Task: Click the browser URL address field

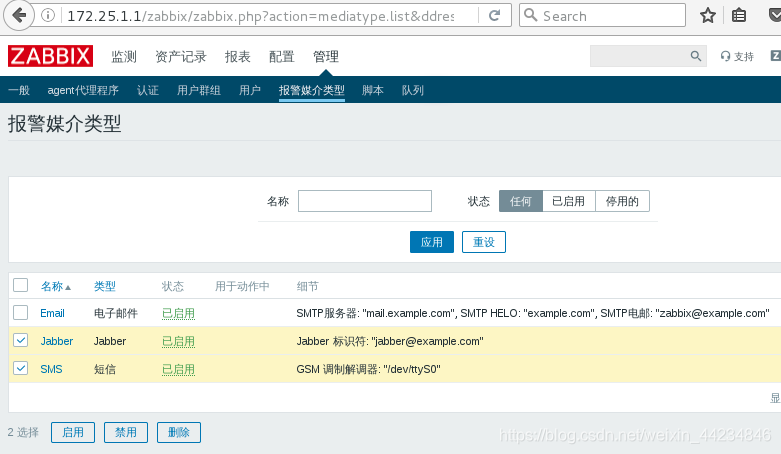Action: tap(260, 16)
